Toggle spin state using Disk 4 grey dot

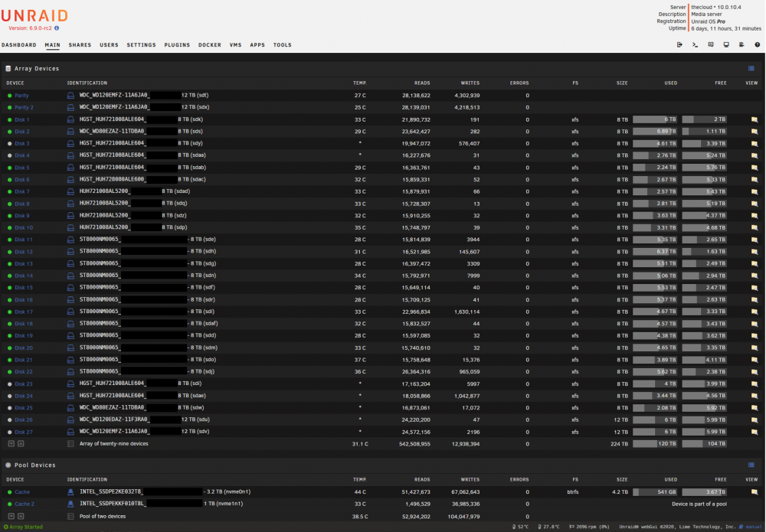click(10, 155)
